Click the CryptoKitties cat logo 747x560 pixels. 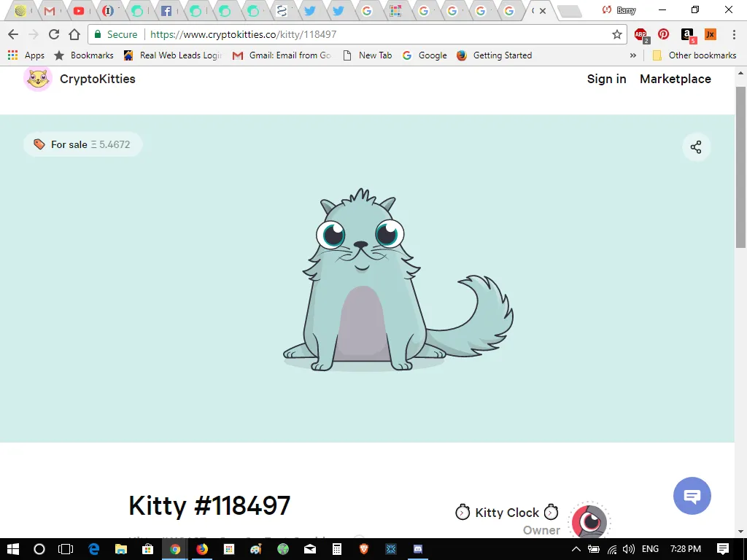pos(38,79)
